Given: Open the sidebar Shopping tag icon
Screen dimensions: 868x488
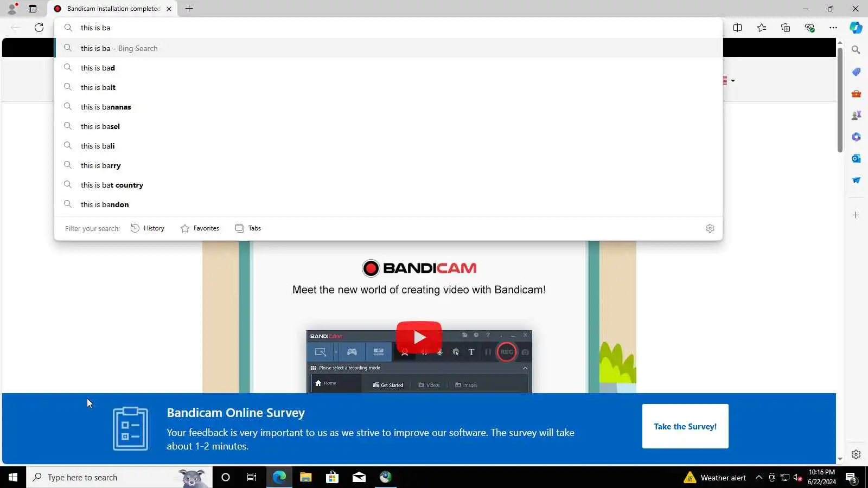Looking at the screenshot, I should (856, 72).
